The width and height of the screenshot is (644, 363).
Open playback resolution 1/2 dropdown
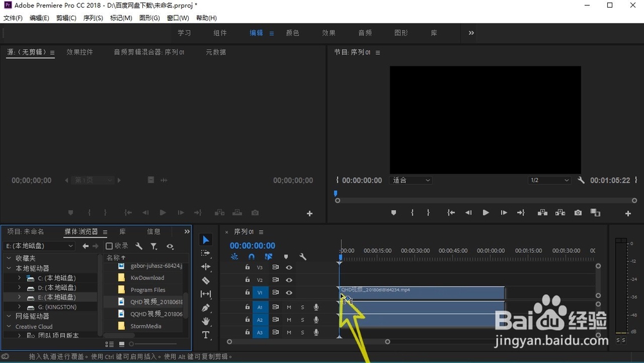(549, 180)
